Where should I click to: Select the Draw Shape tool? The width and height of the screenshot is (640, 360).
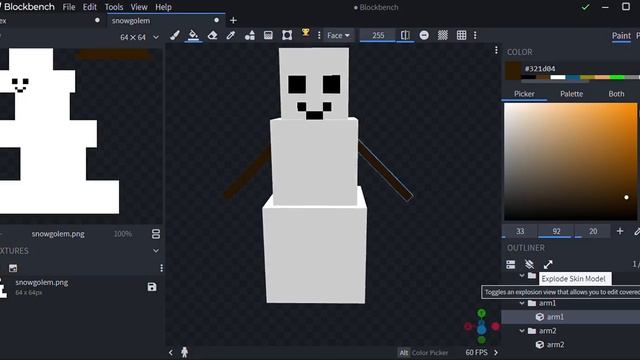tap(249, 35)
